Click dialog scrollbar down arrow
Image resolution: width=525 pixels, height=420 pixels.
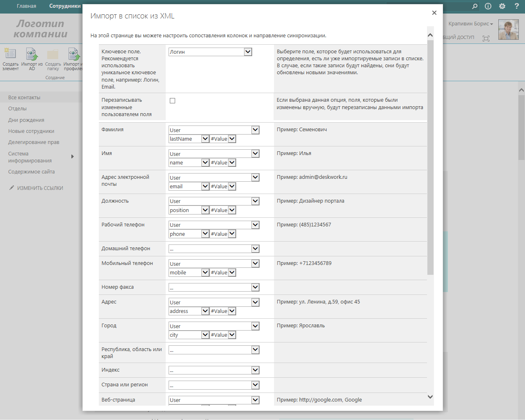coord(430,397)
